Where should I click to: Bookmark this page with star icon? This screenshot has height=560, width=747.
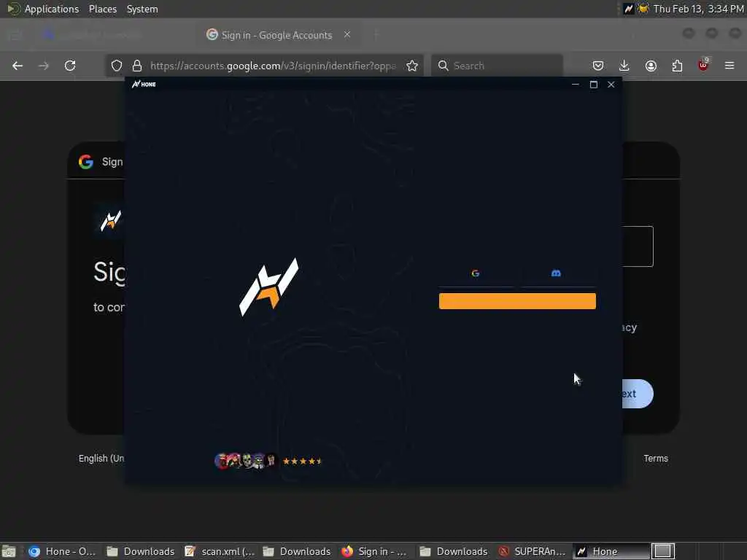[412, 66]
